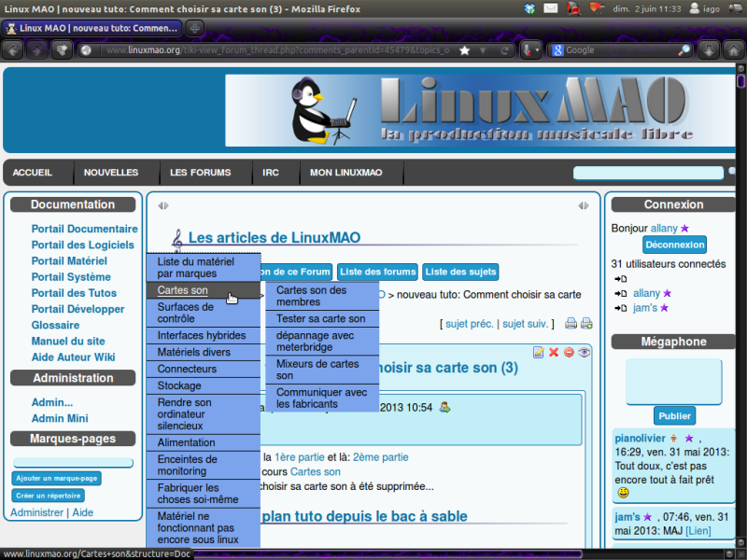Open the clock showing dim. 2 juin 11:33
The height and width of the screenshot is (560, 747).
point(646,8)
